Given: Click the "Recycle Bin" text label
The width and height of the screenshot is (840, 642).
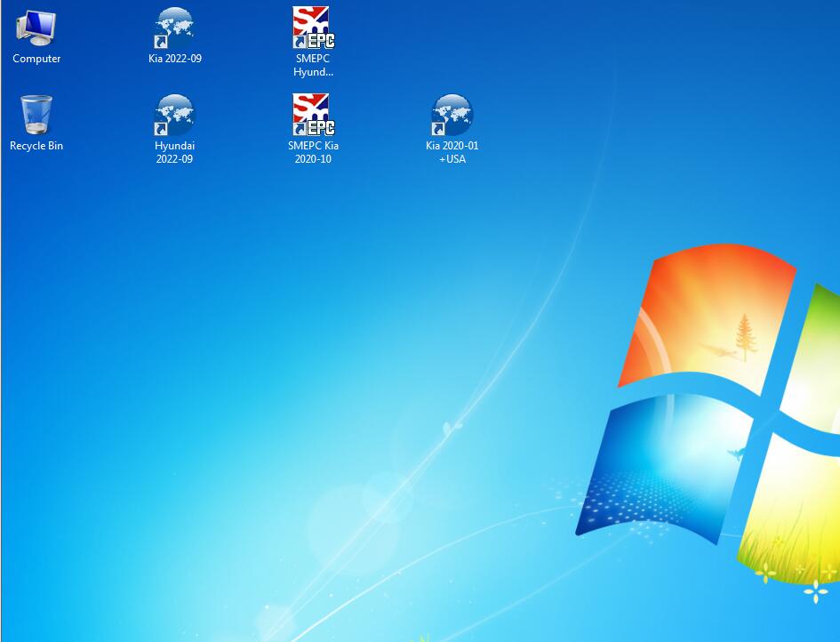Looking at the screenshot, I should point(36,146).
